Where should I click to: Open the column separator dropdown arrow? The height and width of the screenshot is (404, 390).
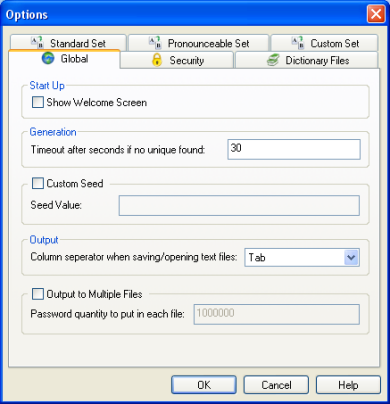(351, 257)
